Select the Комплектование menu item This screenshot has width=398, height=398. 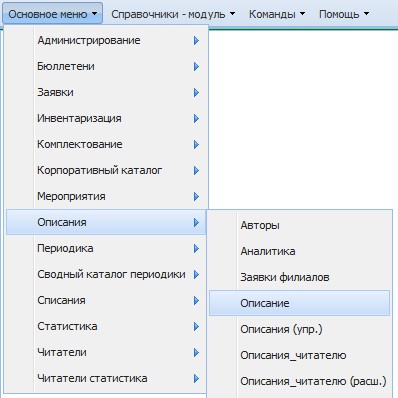[x=106, y=144]
